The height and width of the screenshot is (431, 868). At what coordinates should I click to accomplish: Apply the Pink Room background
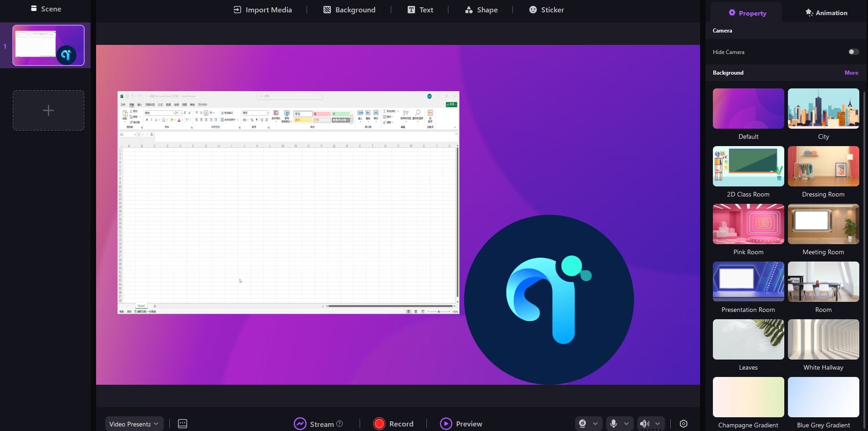(749, 224)
